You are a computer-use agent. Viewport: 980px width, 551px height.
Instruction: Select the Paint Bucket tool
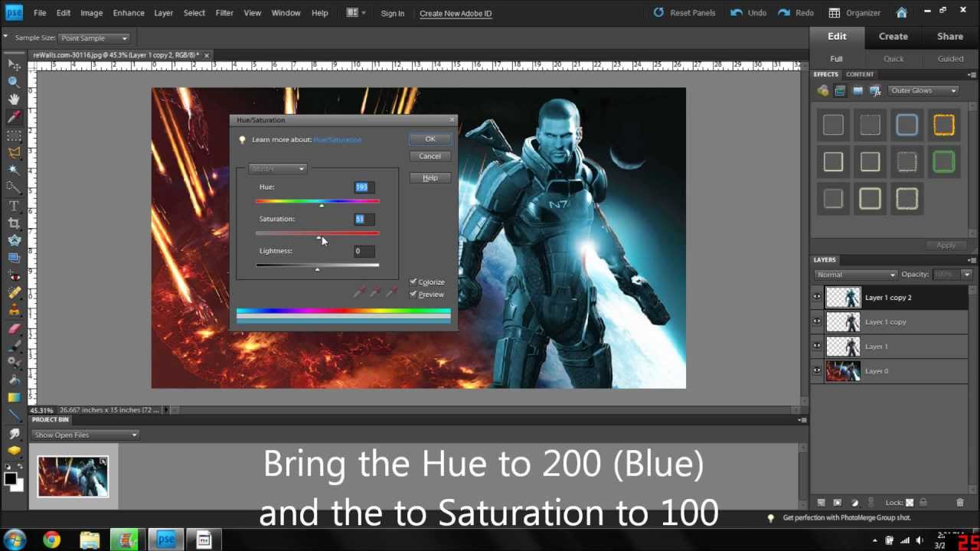point(14,380)
